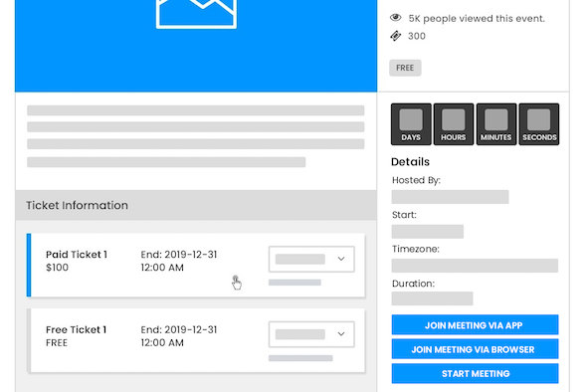Viewport: 587px width, 392px height.
Task: Click the chevron arrow in the Free Ticket 1 selector
Action: click(341, 334)
